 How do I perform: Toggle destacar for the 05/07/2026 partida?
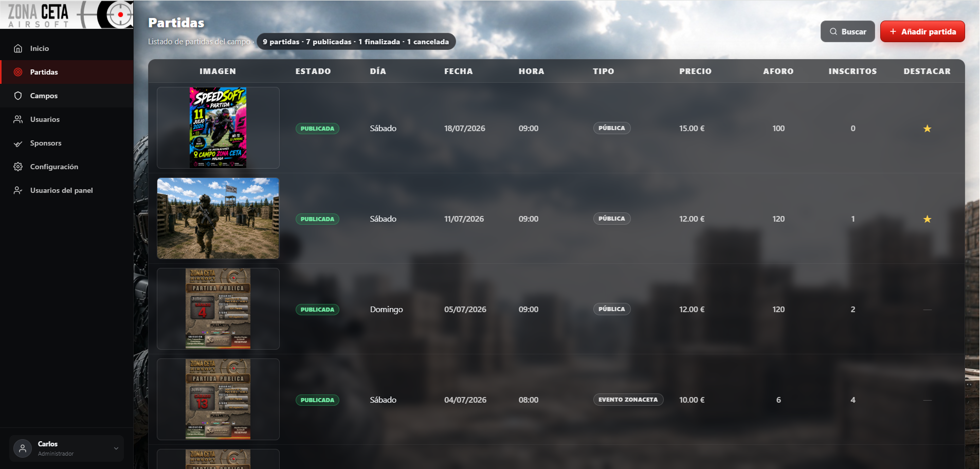(927, 310)
